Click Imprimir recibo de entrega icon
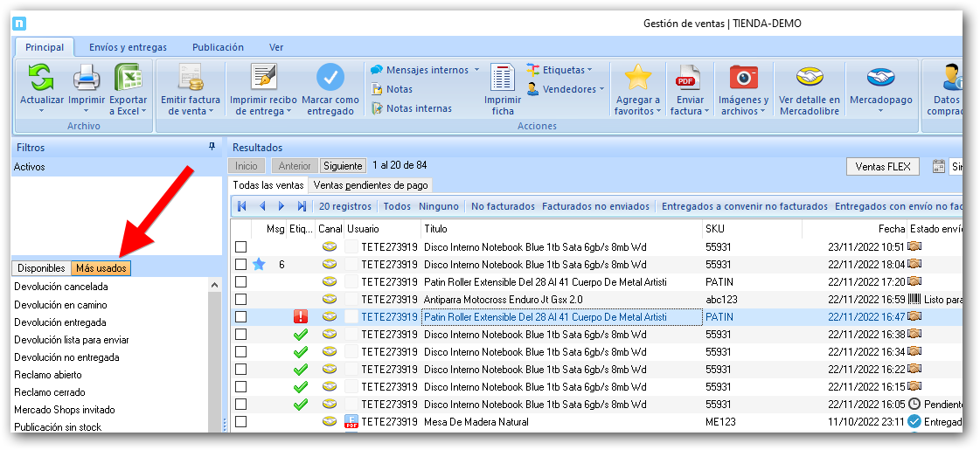Viewport: 980px width, 450px height. click(263, 80)
